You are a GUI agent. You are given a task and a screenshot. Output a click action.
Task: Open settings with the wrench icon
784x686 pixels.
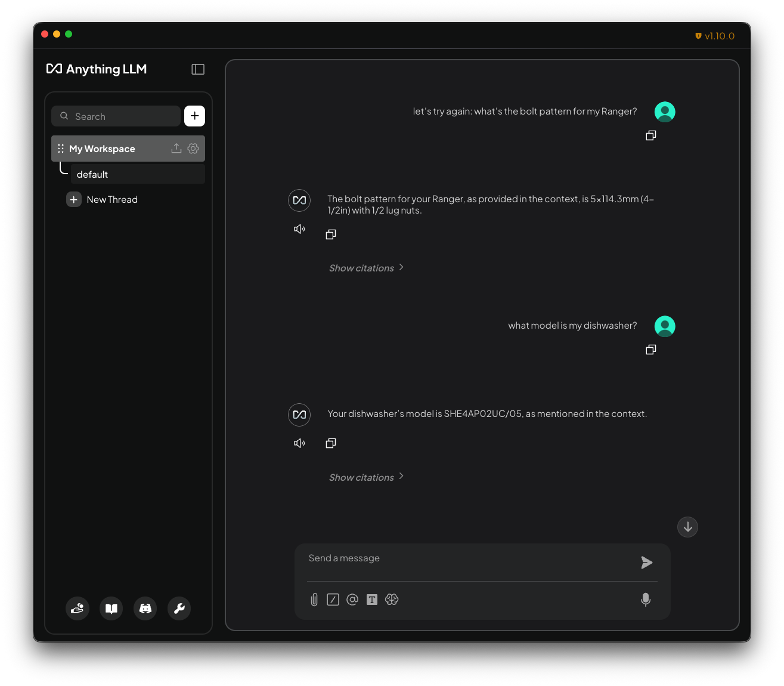179,608
